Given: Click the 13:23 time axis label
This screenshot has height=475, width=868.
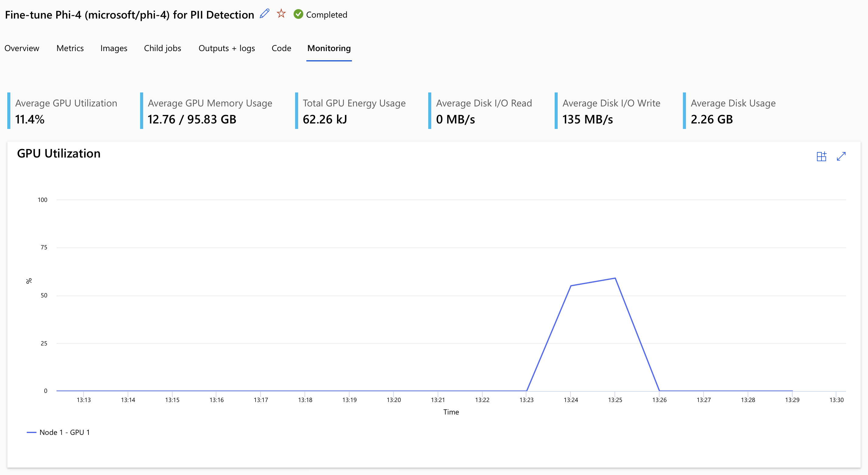Looking at the screenshot, I should pos(526,400).
